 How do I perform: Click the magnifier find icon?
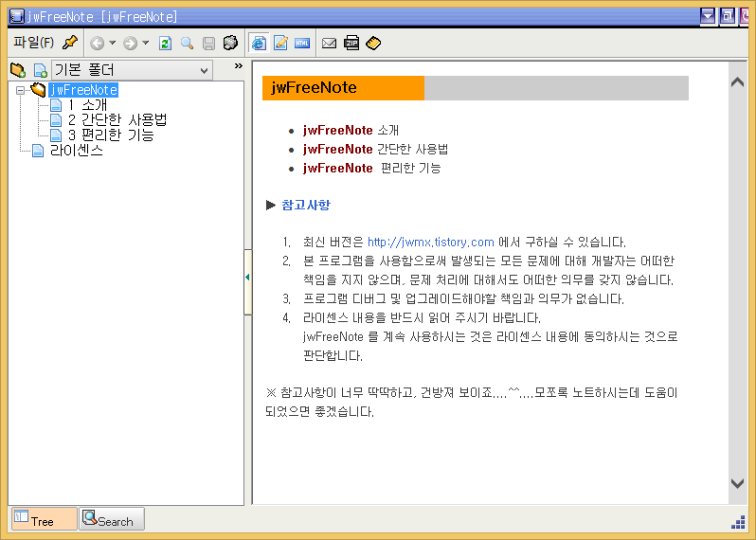pyautogui.click(x=187, y=44)
